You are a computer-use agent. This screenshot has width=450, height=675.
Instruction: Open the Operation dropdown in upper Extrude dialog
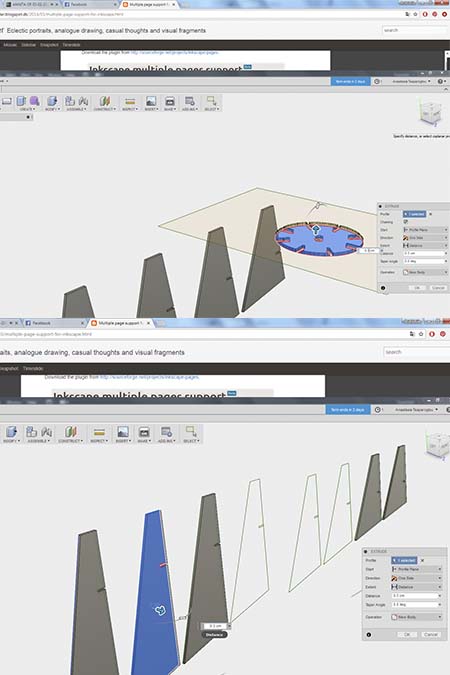(425, 272)
